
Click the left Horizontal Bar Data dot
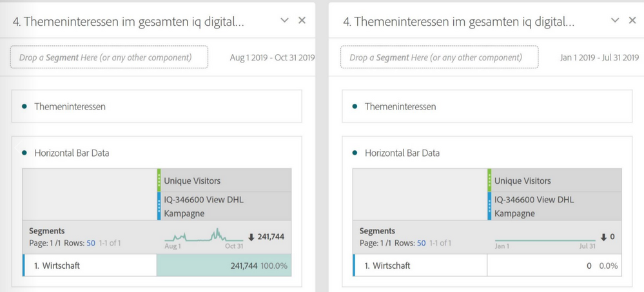24,153
